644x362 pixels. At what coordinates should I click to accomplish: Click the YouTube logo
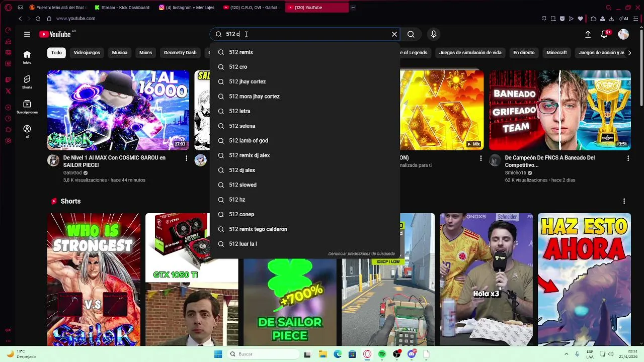(55, 34)
